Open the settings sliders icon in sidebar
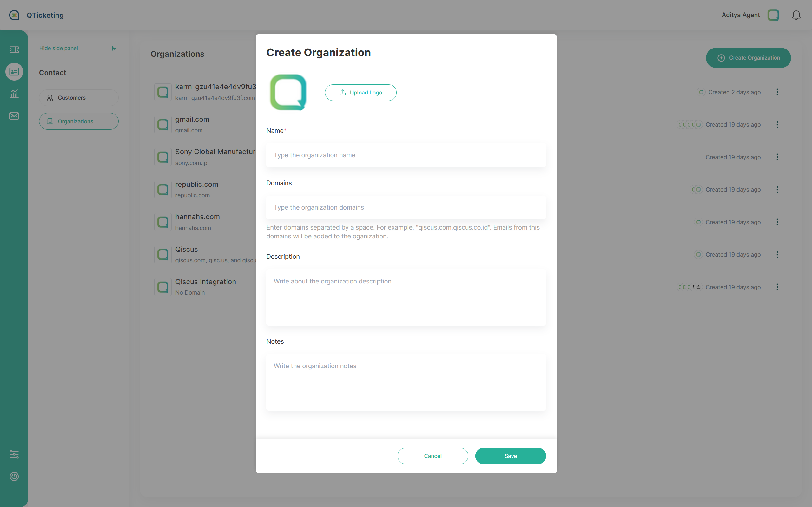Screen dimensions: 812x507 click(x=14, y=454)
